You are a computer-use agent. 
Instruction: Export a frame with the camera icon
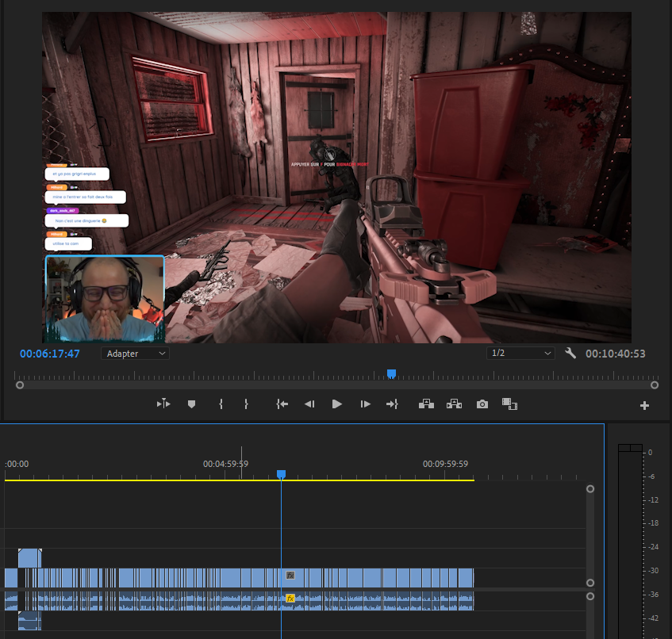(482, 404)
